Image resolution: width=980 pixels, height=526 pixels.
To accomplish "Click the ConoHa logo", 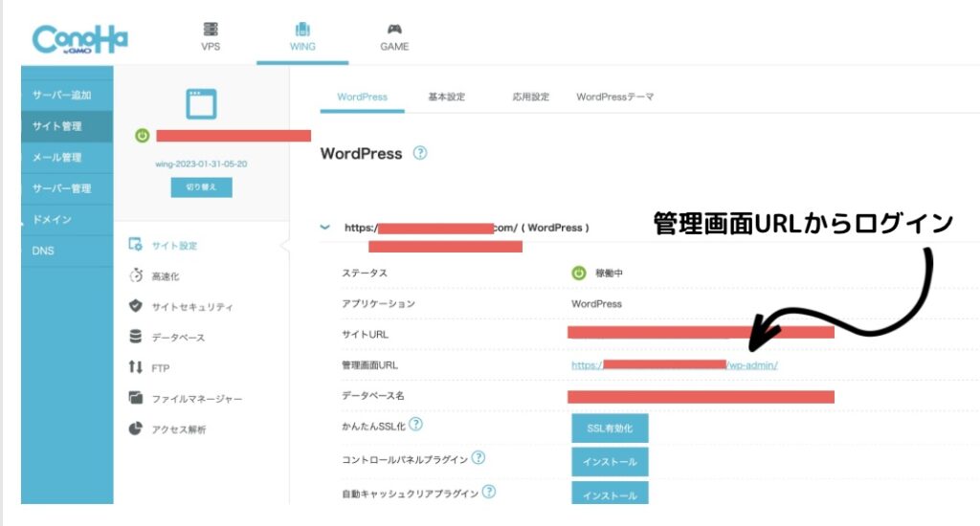I will [80, 39].
